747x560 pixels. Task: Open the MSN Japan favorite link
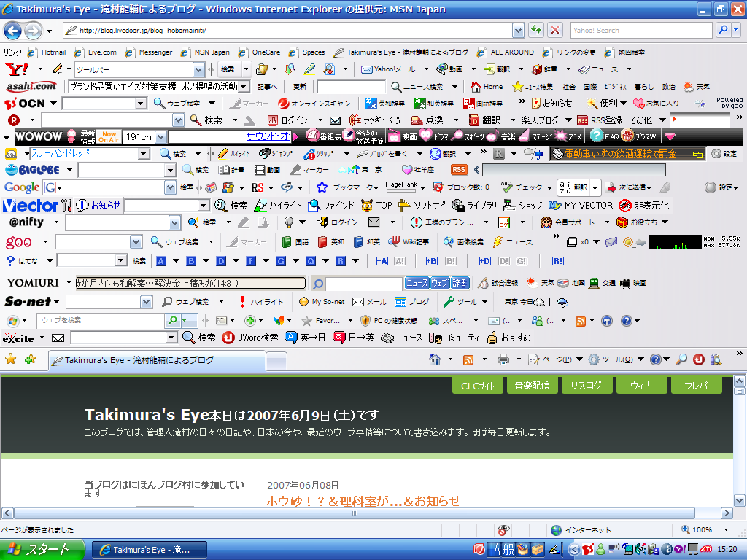pyautogui.click(x=206, y=52)
